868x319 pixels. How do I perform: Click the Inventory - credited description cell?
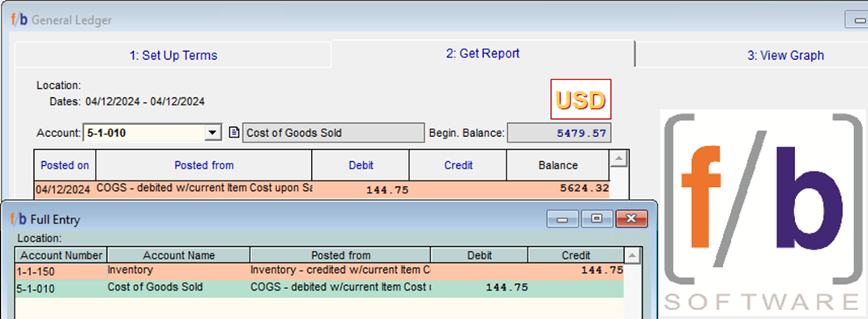click(x=340, y=271)
